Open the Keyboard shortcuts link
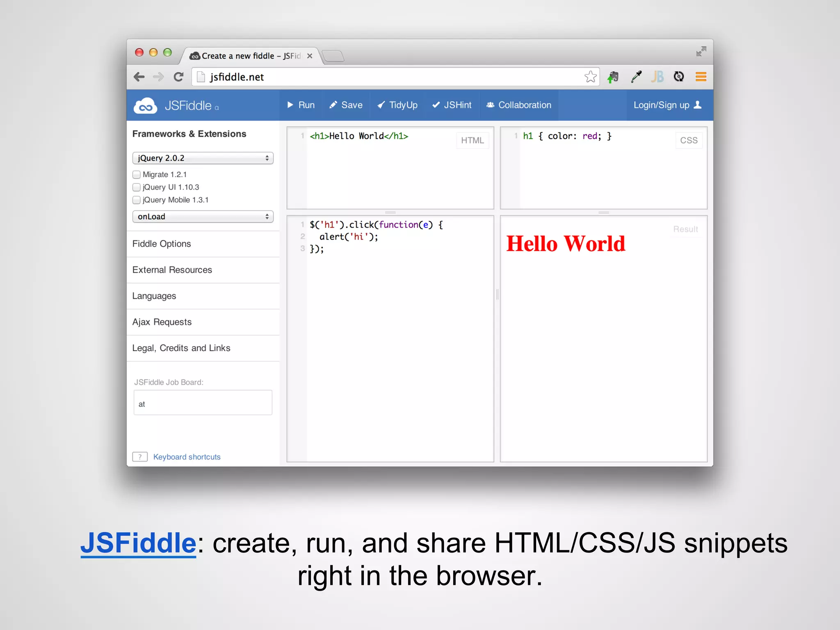The image size is (840, 630). pyautogui.click(x=187, y=457)
